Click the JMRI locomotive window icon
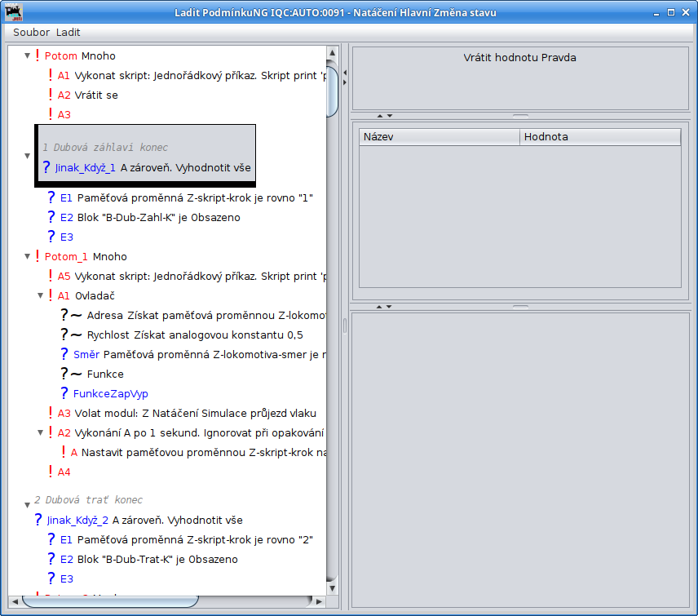Image resolution: width=698 pixels, height=616 pixels. click(x=14, y=12)
